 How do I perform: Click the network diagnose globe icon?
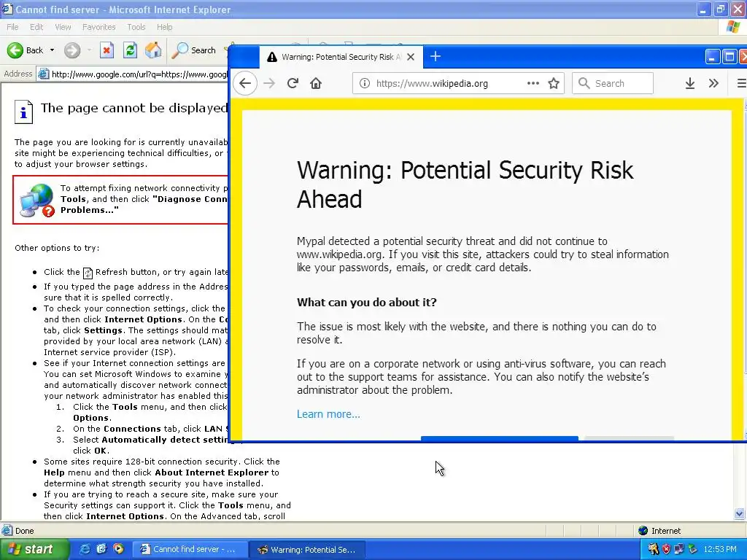pos(36,201)
